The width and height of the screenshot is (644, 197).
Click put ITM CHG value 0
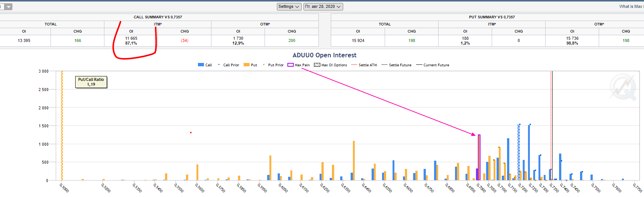click(519, 40)
